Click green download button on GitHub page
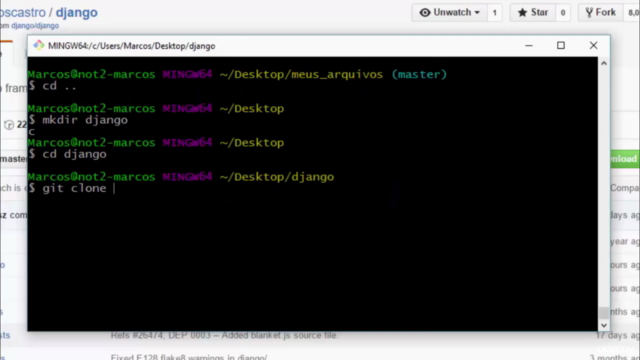The image size is (640, 360). [x=624, y=159]
